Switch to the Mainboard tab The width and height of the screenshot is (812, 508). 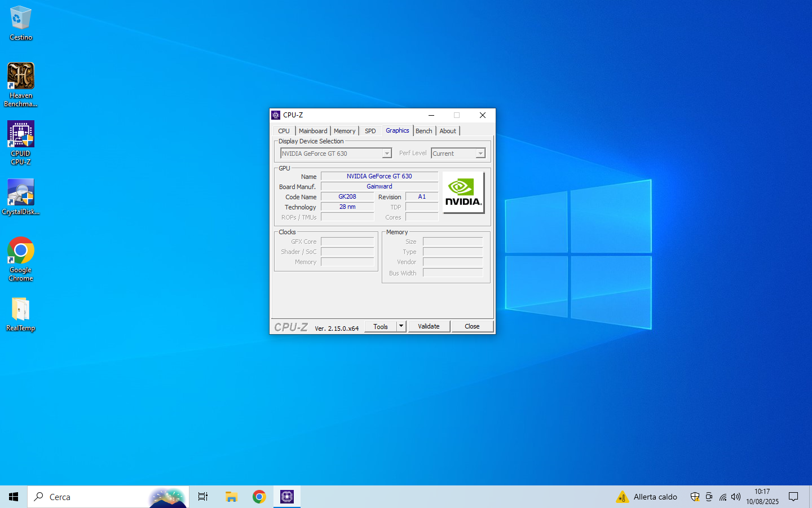coord(313,131)
